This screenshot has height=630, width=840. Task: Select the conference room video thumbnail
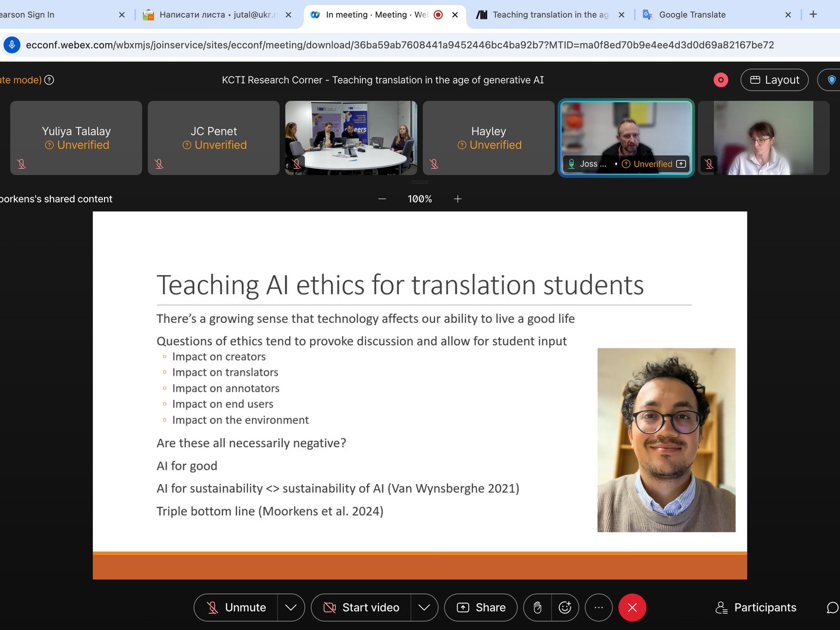pos(351,138)
